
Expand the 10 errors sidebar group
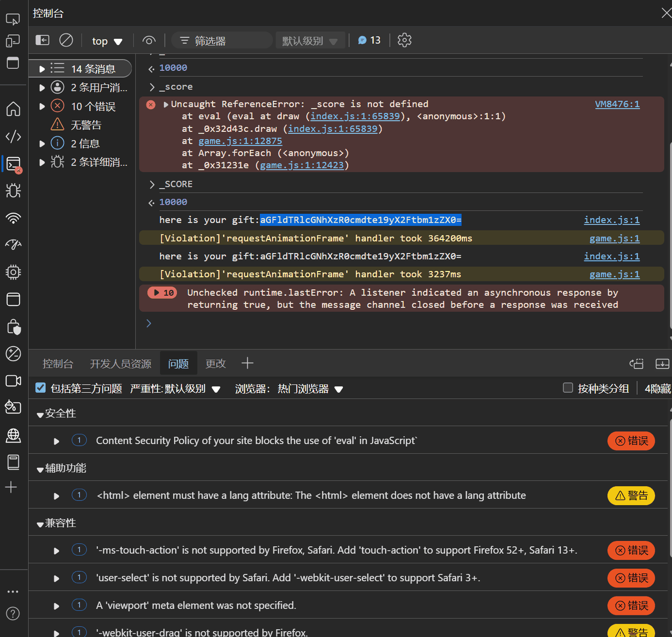(42, 106)
